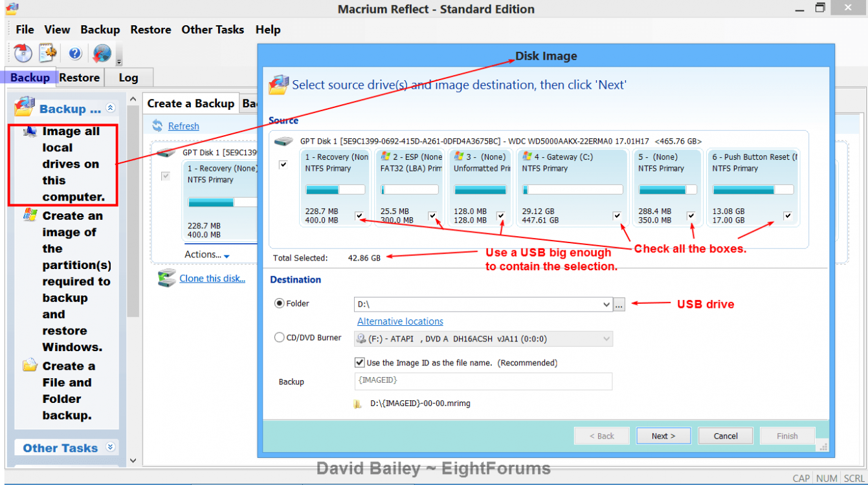This screenshot has width=868, height=485.
Task: Click the yellow file icon beside mrimg path
Action: click(357, 404)
